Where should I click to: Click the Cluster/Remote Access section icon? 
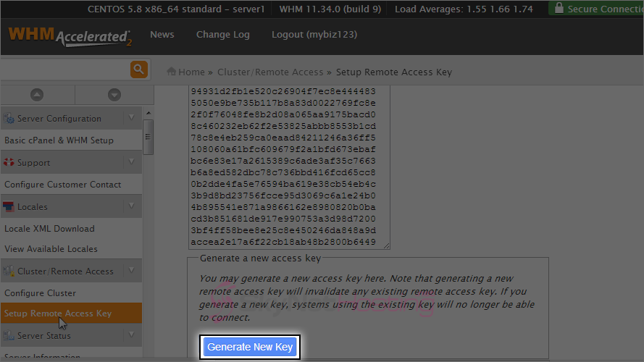(9, 271)
